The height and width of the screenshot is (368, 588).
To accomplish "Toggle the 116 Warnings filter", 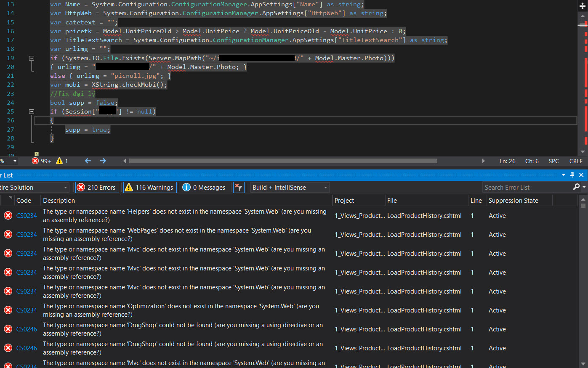I will (150, 188).
